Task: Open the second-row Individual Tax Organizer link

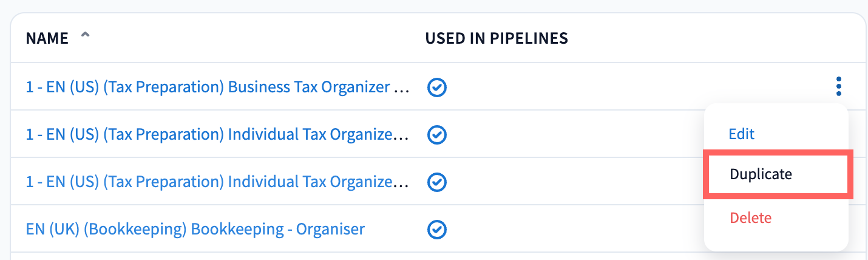Action: click(209, 134)
